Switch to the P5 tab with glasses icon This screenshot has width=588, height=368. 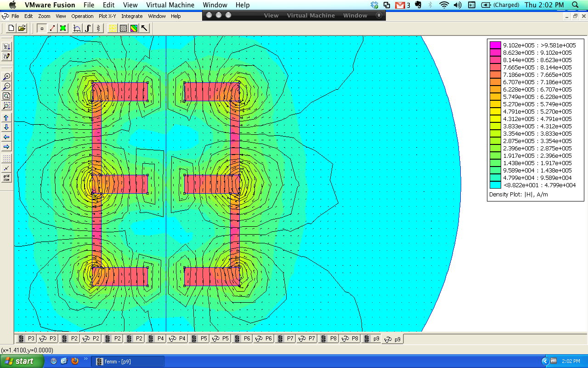click(220, 339)
